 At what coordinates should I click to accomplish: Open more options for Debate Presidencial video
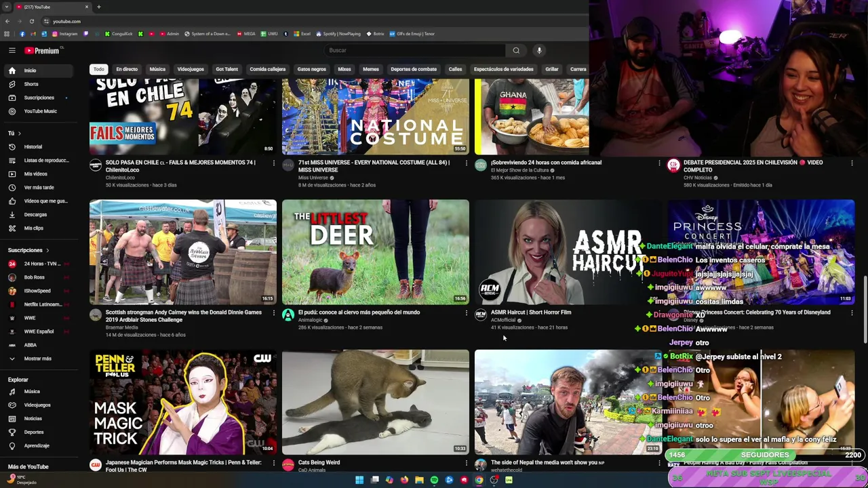pyautogui.click(x=852, y=163)
